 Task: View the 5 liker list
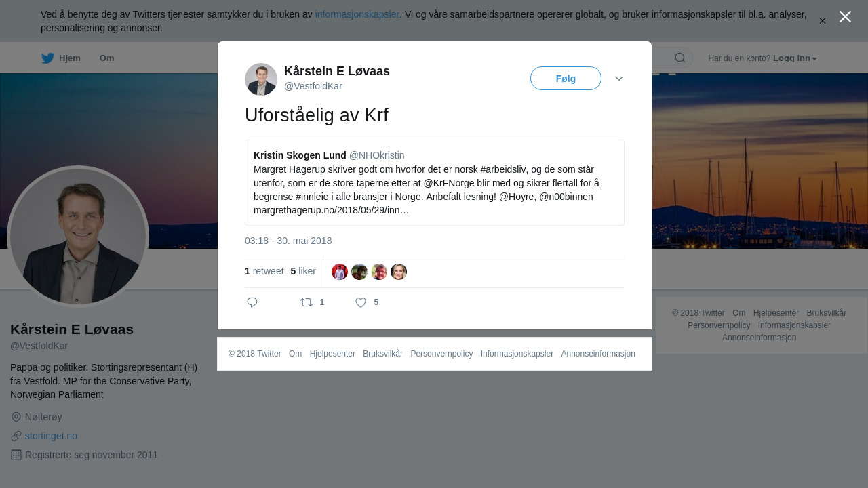click(x=303, y=271)
